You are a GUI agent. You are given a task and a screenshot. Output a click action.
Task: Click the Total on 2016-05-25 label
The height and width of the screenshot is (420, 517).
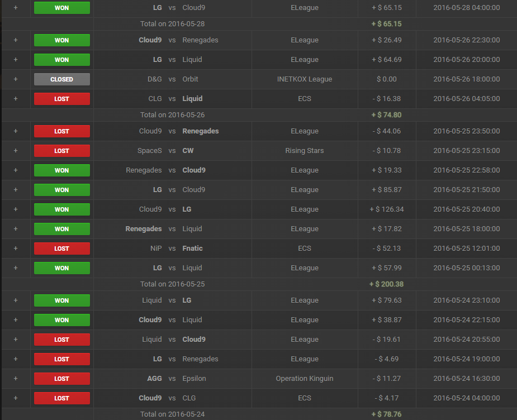coord(173,284)
